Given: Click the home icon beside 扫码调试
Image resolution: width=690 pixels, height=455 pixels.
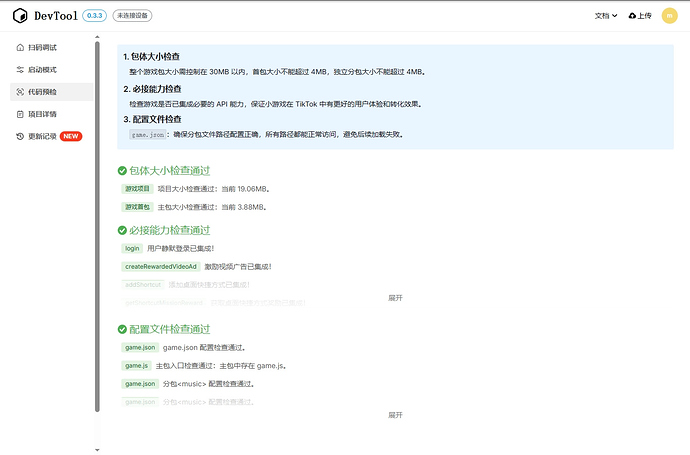Looking at the screenshot, I should [20, 48].
